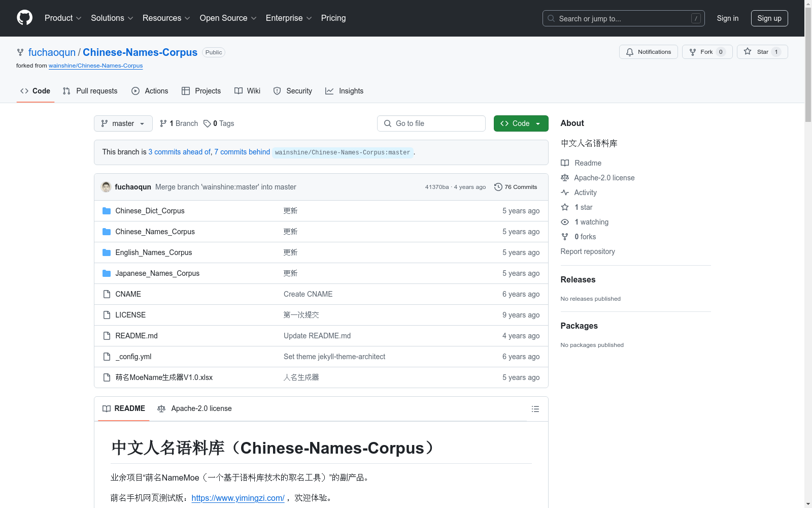Open the README.md file
Screen dimensions: 812x508
[x=137, y=336]
